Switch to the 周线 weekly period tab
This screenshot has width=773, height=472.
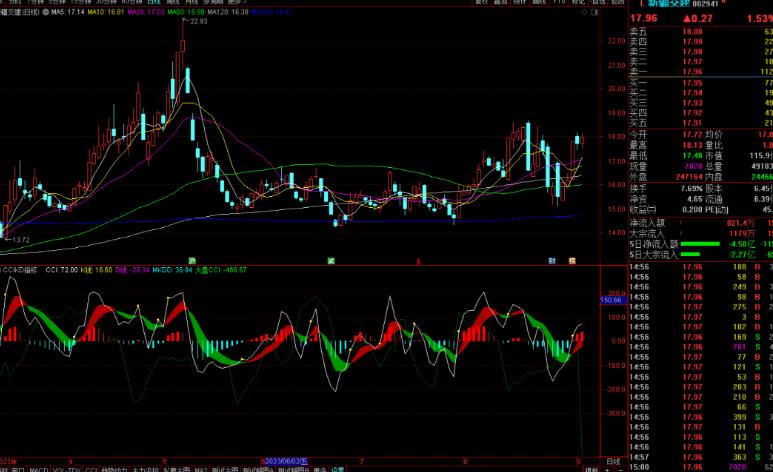[173, 2]
